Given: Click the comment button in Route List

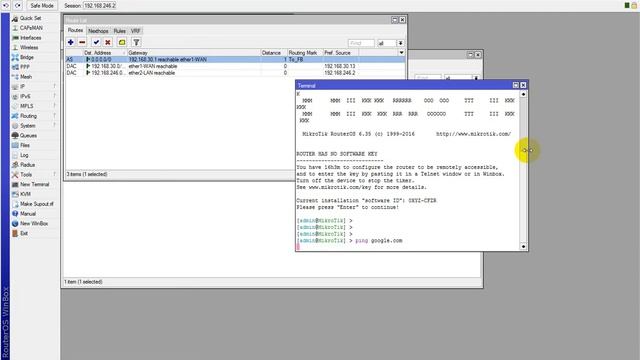Looking at the screenshot, I should (x=122, y=42).
